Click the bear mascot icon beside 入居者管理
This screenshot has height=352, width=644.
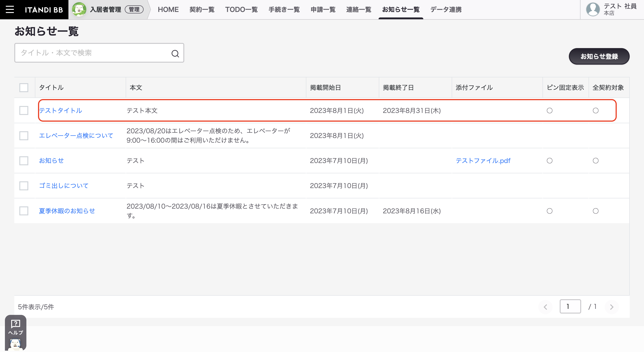[x=79, y=9]
